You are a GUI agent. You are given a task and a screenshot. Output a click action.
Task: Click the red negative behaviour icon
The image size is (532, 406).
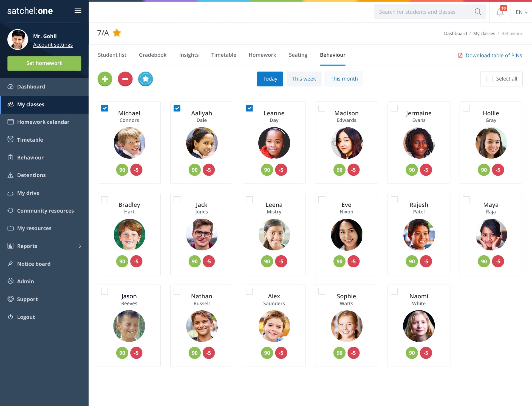[x=125, y=78]
